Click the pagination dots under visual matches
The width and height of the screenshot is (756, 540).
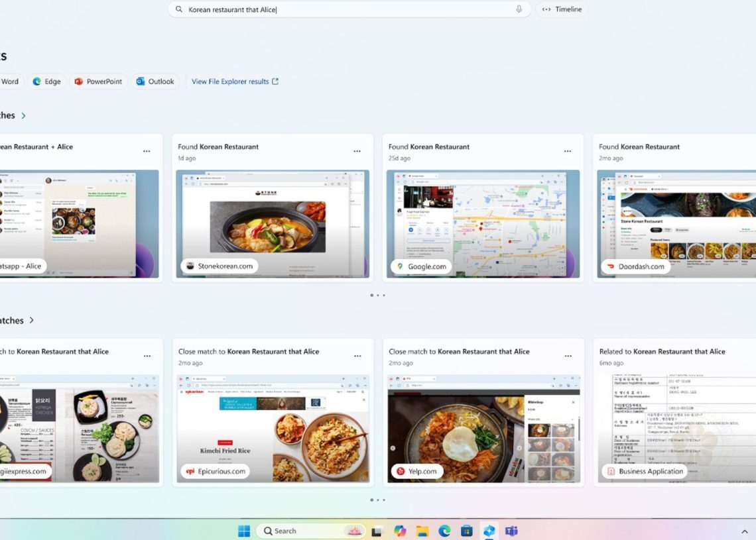377,500
